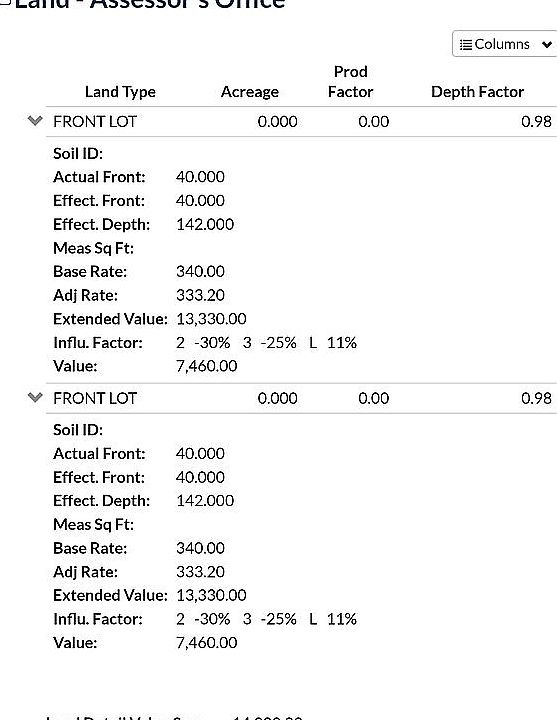
Task: Click the Depth Factor column header
Action: [x=478, y=92]
